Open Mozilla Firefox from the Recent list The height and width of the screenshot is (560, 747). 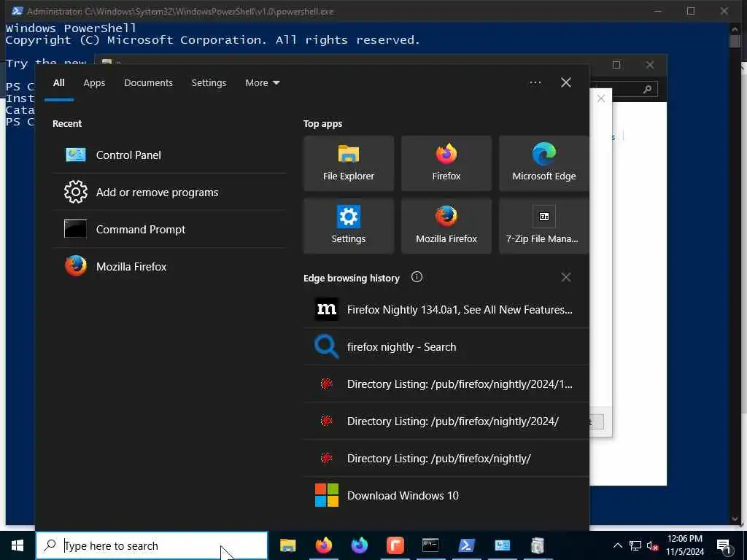click(x=169, y=266)
